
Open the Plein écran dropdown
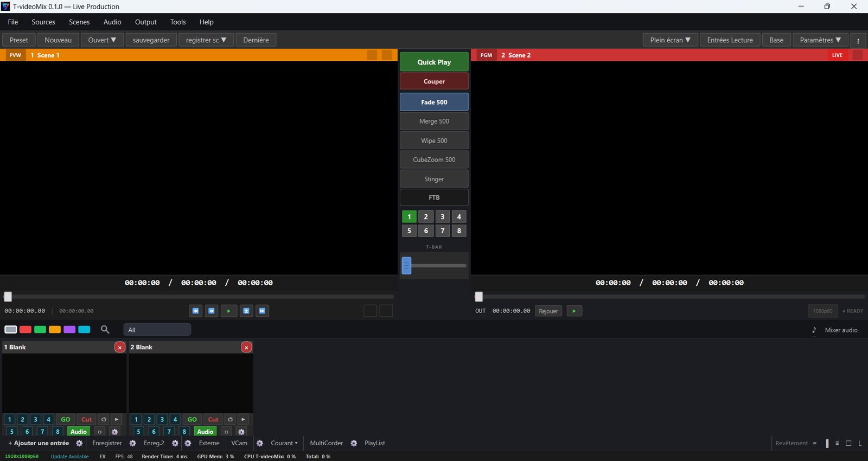click(671, 40)
